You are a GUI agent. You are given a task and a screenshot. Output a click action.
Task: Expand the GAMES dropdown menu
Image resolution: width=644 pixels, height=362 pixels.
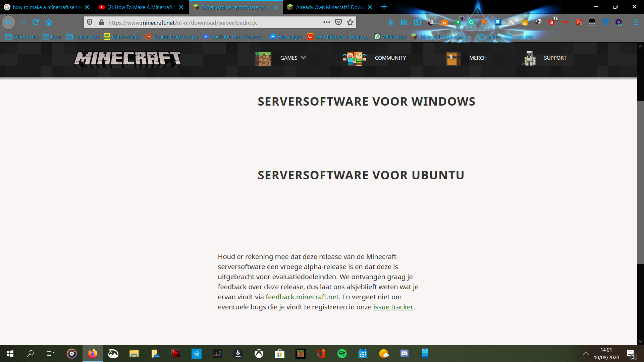point(293,58)
